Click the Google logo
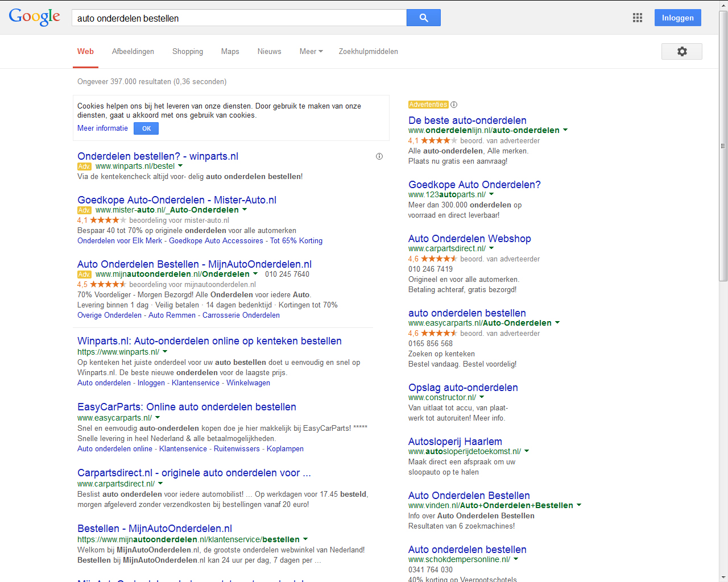The width and height of the screenshot is (728, 582). click(35, 17)
